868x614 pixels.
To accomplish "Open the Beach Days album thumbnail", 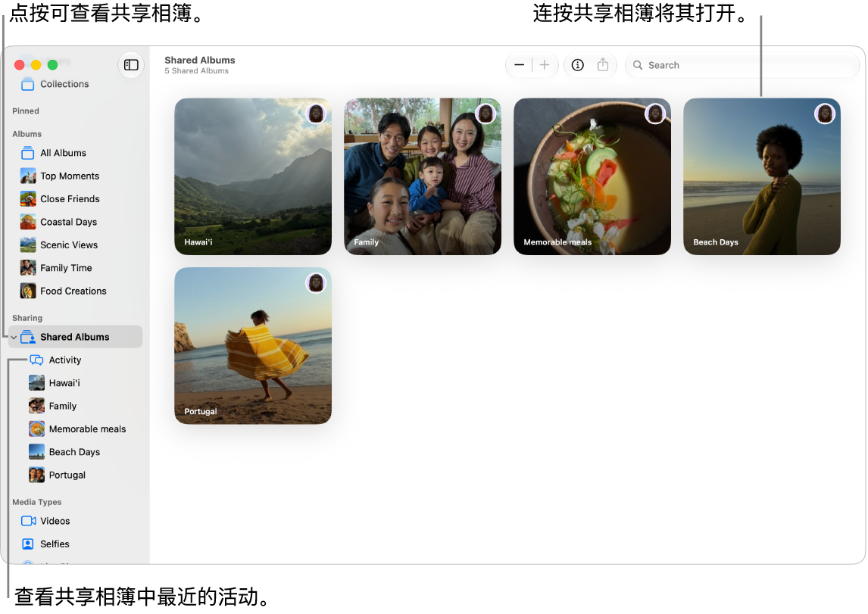I will pos(762,176).
